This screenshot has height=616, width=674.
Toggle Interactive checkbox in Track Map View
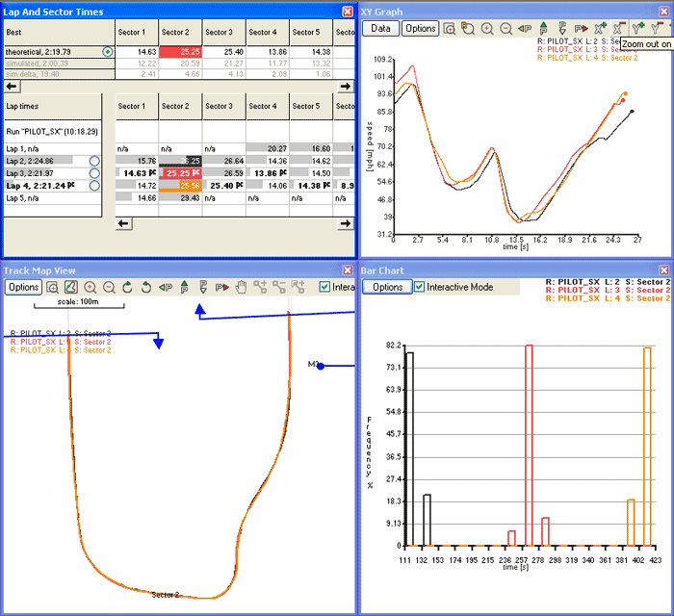324,287
